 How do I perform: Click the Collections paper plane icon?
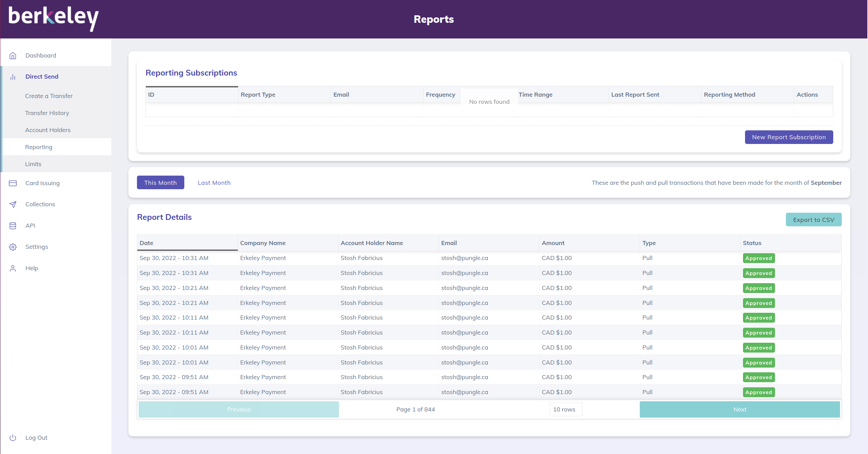(13, 204)
